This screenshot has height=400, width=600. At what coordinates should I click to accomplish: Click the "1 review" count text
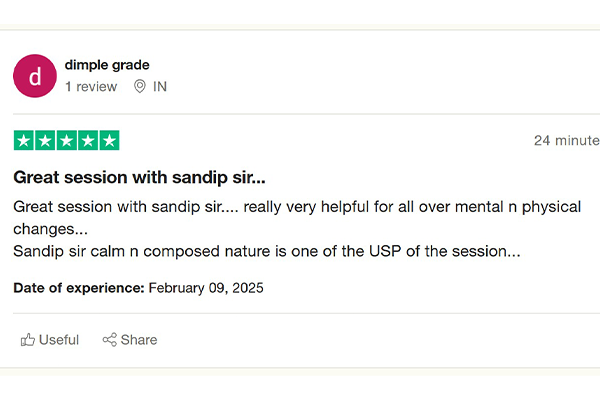tap(91, 87)
